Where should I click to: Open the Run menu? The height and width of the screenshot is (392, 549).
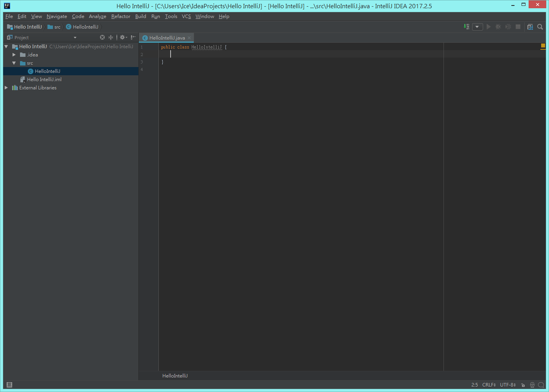(x=156, y=16)
